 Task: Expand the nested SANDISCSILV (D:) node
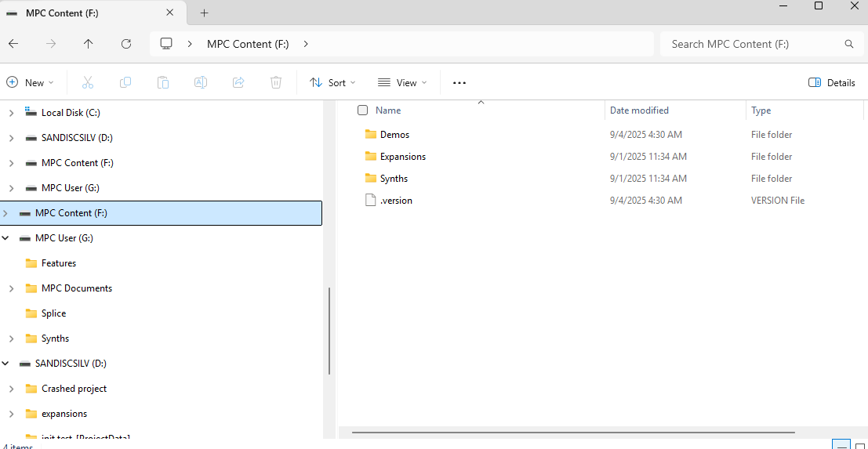(x=12, y=138)
